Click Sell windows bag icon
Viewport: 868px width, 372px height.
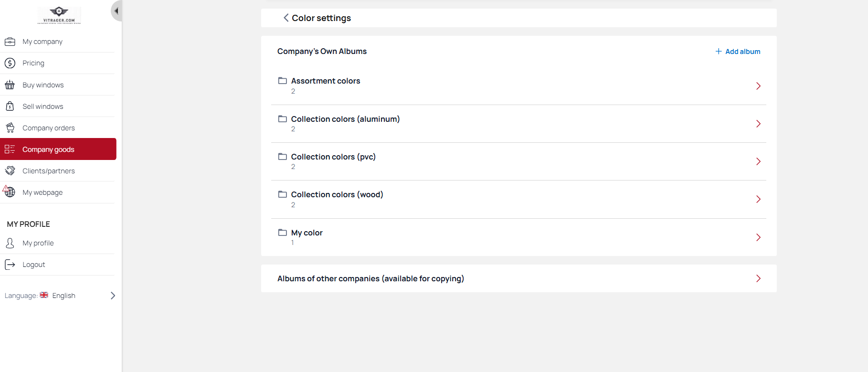[x=10, y=106]
